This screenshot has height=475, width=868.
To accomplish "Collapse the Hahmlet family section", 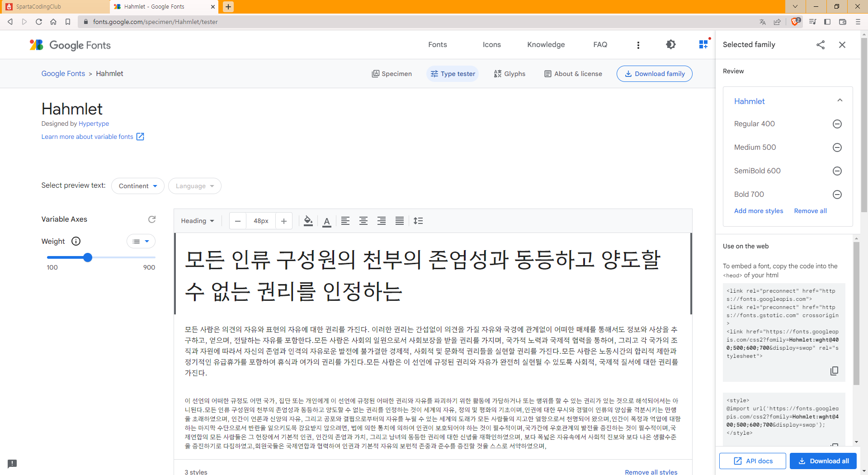I will (x=840, y=100).
